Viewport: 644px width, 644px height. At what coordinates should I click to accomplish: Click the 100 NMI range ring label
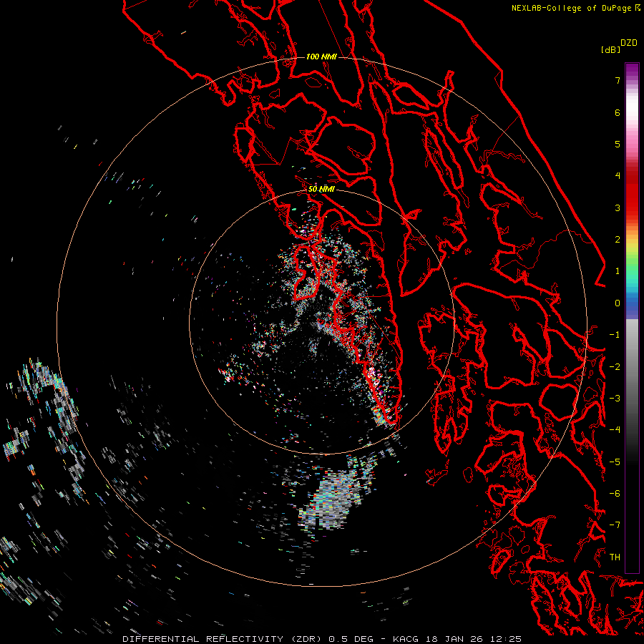tap(321, 57)
